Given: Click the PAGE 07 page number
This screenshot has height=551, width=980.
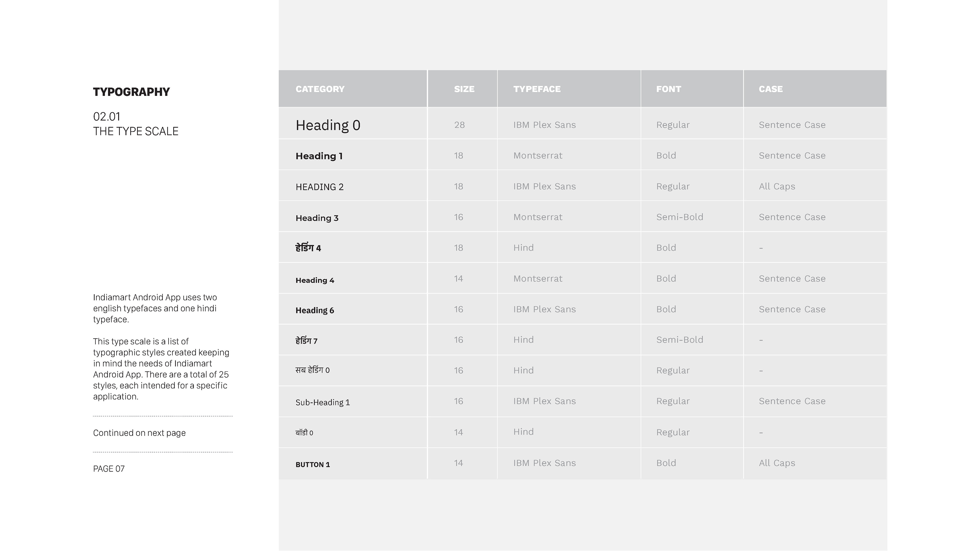Looking at the screenshot, I should [109, 469].
